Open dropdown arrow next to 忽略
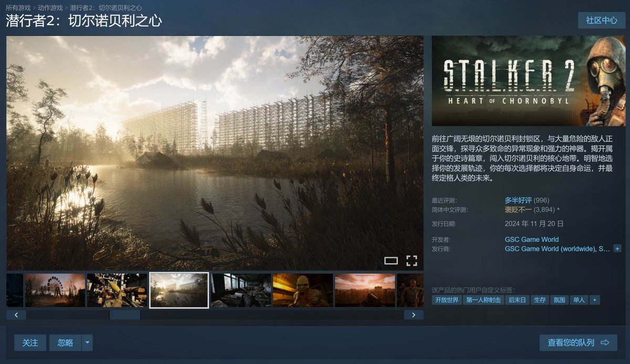The image size is (630, 364). pos(87,342)
